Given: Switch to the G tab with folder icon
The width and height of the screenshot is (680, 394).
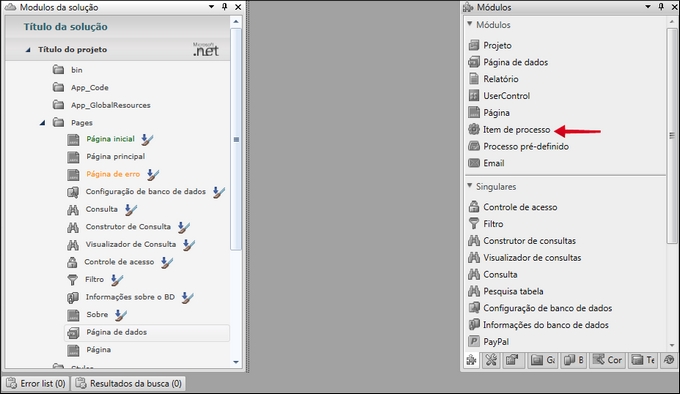Looking at the screenshot, I should (x=543, y=360).
